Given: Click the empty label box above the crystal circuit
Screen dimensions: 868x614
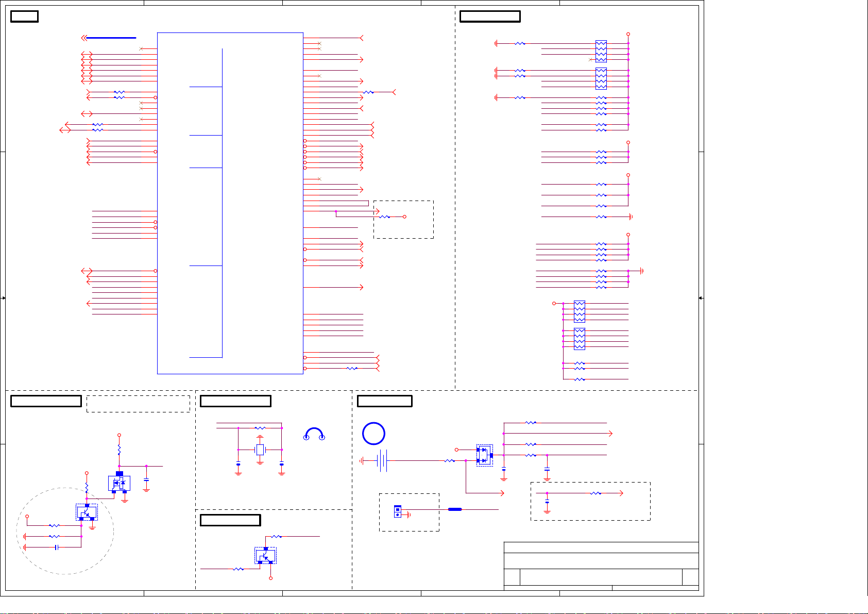Looking at the screenshot, I should (x=235, y=401).
